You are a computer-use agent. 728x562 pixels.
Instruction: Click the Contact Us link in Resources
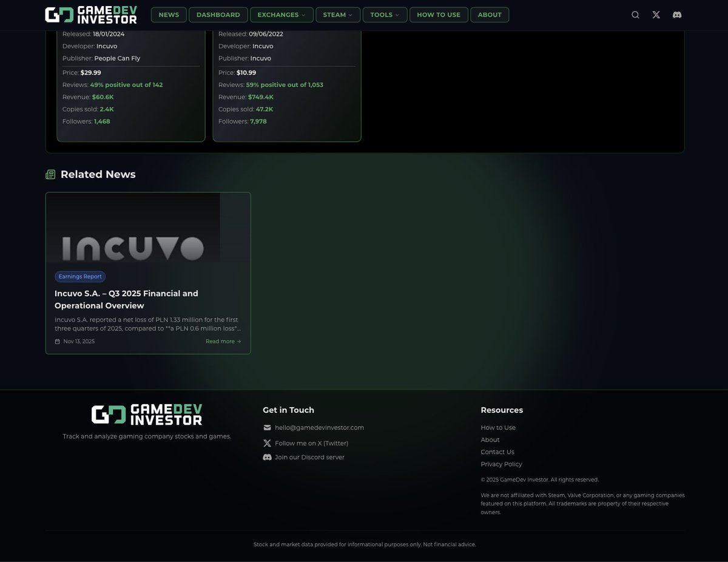497,452
